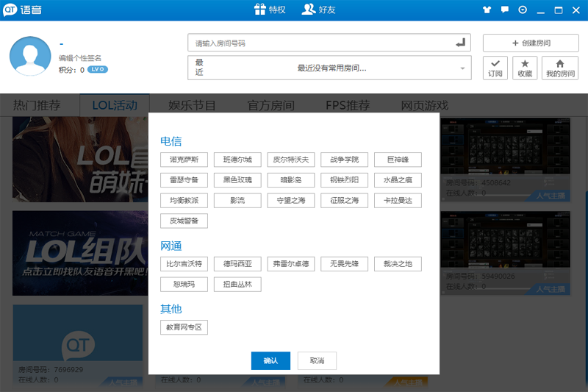Open the LOL 萌妹 banner image

coord(80,160)
